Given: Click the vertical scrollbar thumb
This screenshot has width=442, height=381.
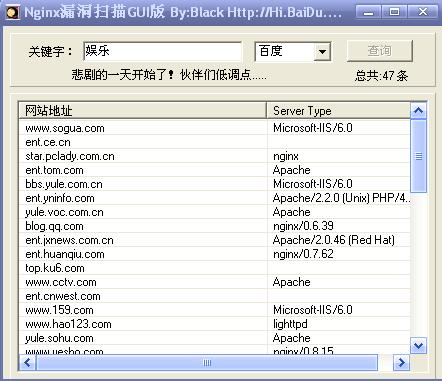Looking at the screenshot, I should click(x=418, y=156).
